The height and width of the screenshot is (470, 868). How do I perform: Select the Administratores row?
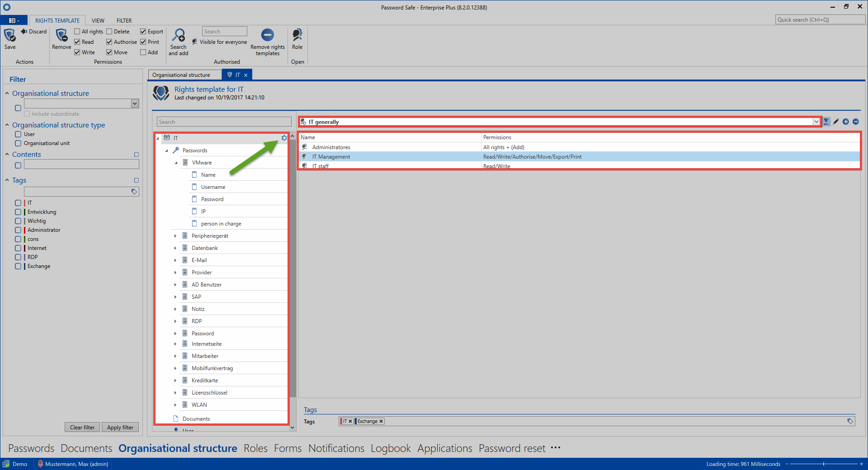tap(580, 147)
